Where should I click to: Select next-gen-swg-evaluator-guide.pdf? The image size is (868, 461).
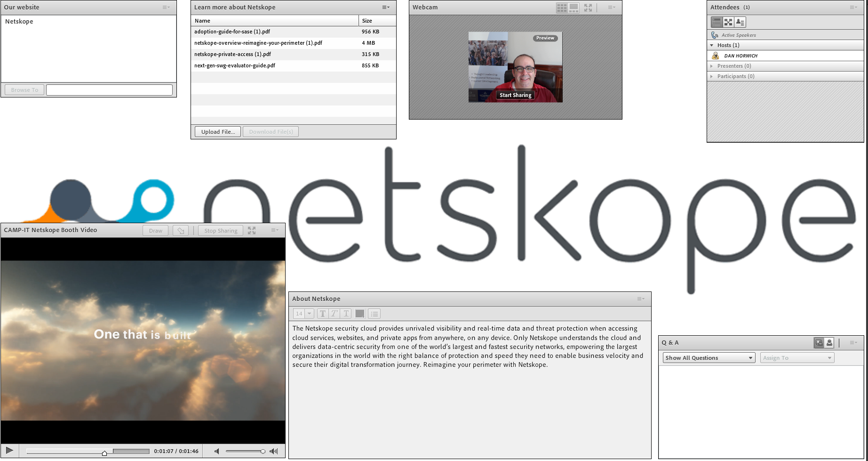(294, 66)
